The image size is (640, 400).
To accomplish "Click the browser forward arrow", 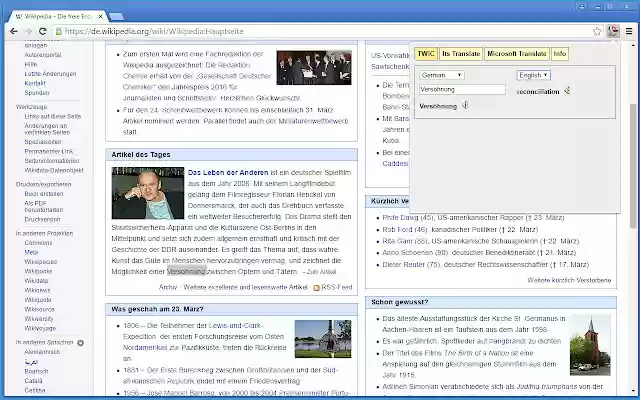I will click(x=28, y=31).
